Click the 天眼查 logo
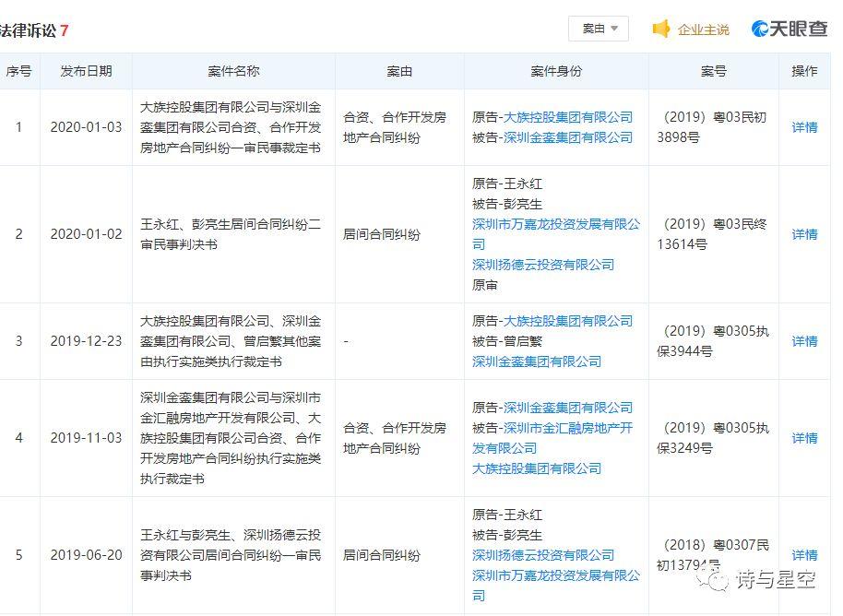This screenshot has width=843, height=616. point(790,29)
